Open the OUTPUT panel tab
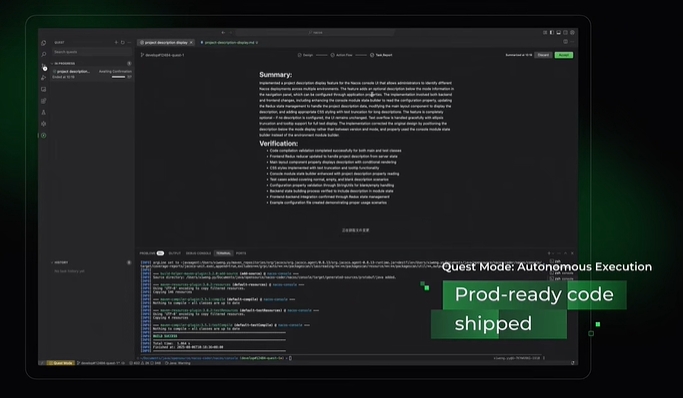683x398 pixels. pyautogui.click(x=175, y=253)
